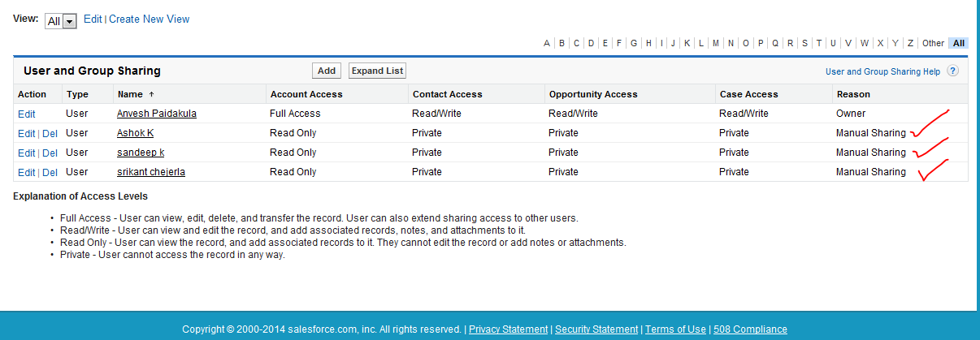Filter list by letter A
Image resolution: width=980 pixels, height=340 pixels.
coord(547,43)
